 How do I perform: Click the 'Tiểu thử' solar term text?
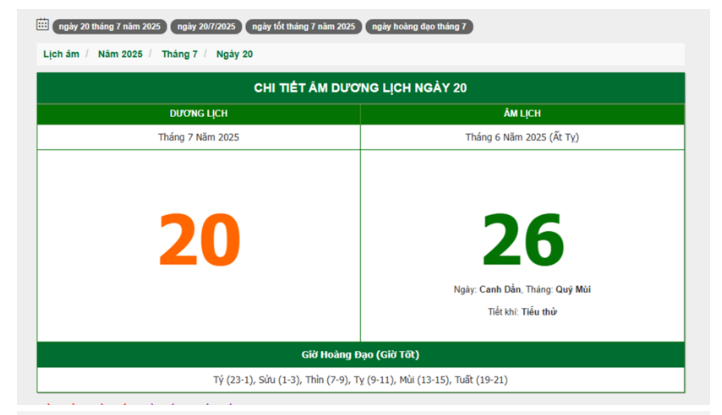tap(539, 312)
